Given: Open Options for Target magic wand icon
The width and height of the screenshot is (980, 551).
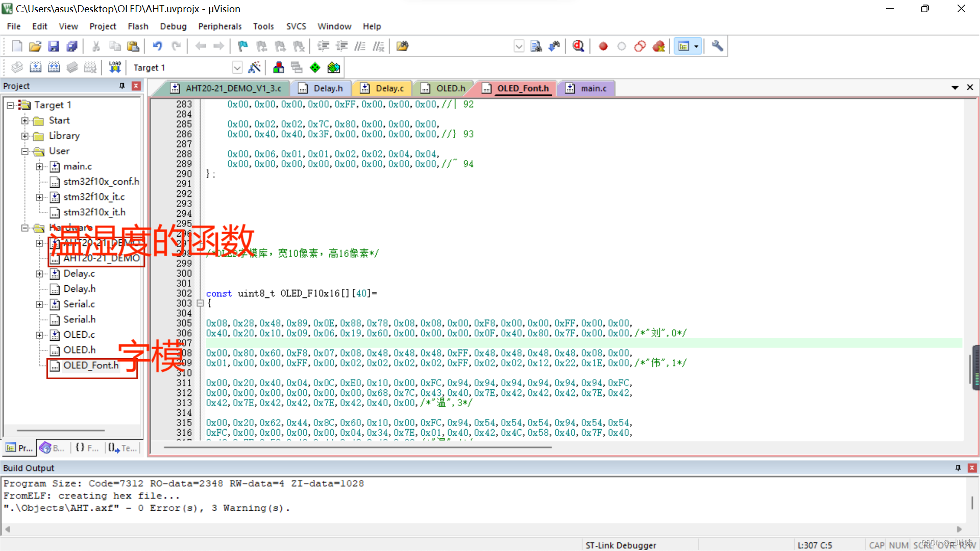Looking at the screenshot, I should (x=254, y=67).
